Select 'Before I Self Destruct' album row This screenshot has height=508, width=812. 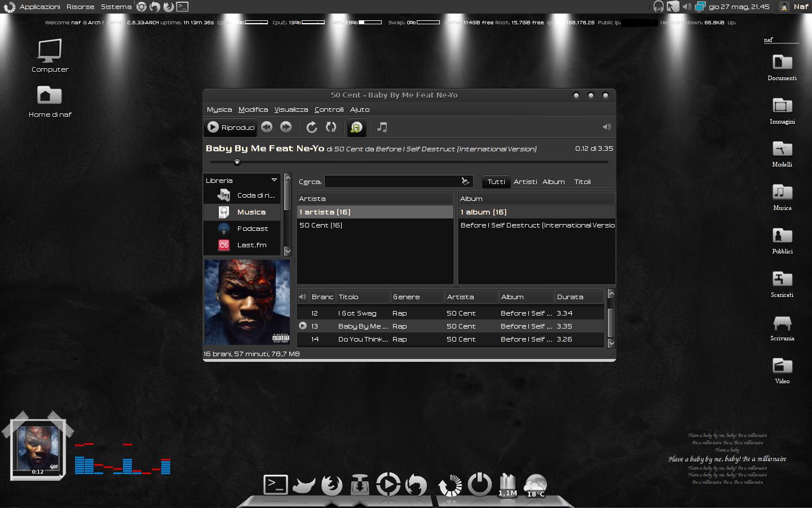(x=536, y=225)
